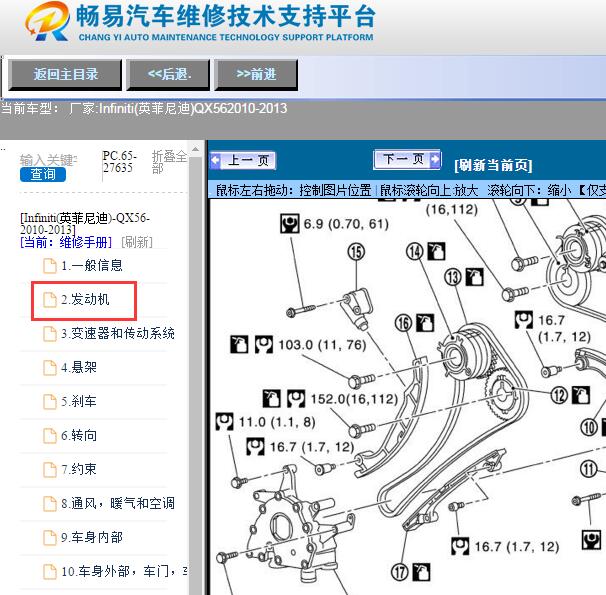Click the folder icon beside 3.变速器和传动系统
Image resolution: width=606 pixels, height=595 pixels.
pos(50,334)
